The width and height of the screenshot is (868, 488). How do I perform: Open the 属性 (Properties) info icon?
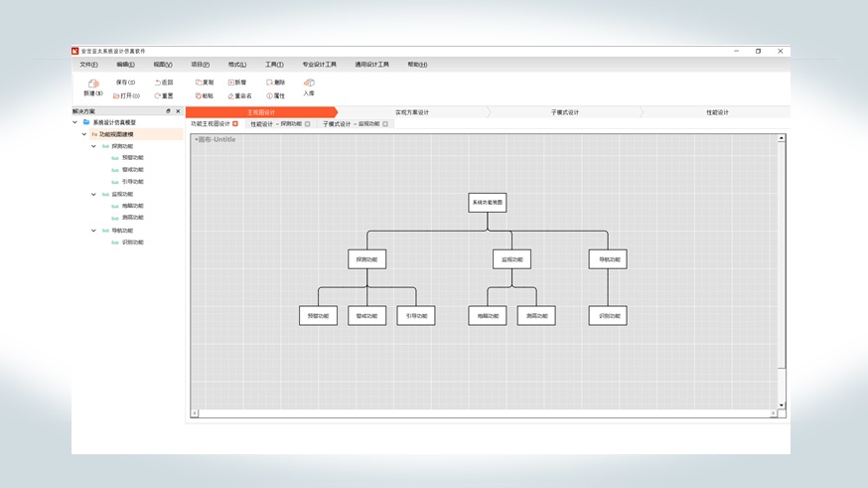[x=269, y=96]
